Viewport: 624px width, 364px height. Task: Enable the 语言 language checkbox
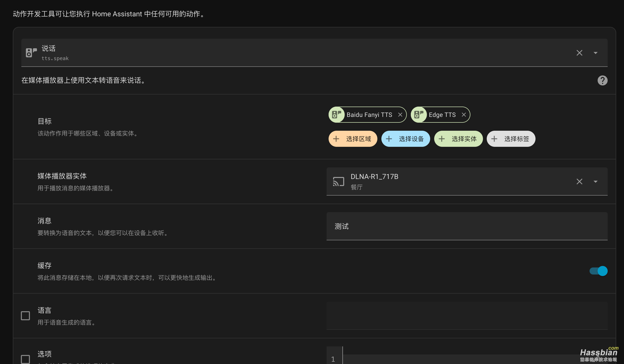pyautogui.click(x=25, y=316)
